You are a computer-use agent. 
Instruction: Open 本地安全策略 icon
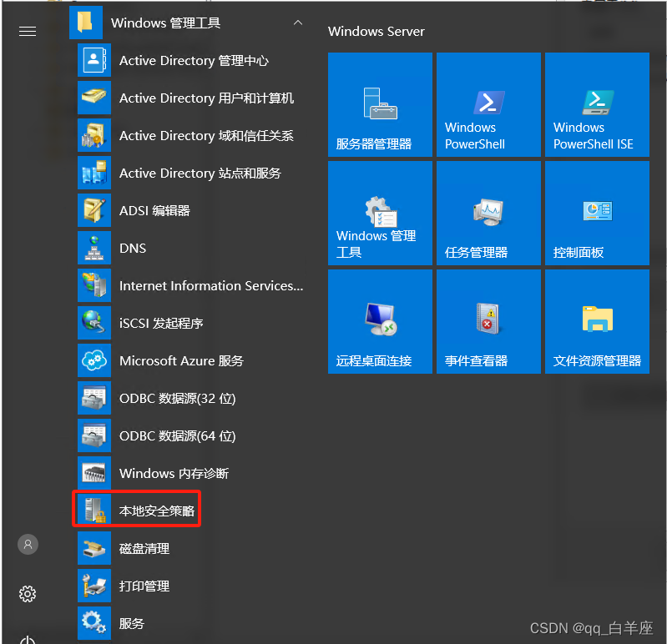point(94,510)
